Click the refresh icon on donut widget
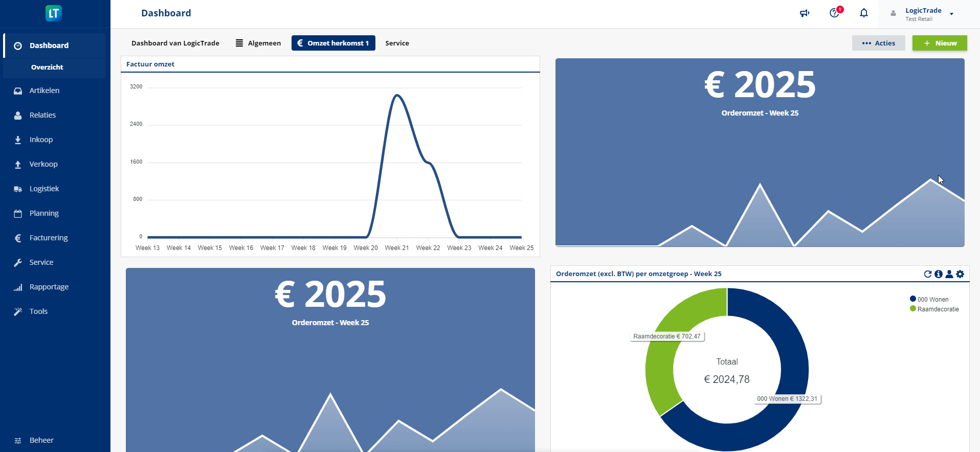This screenshot has width=980, height=452. [927, 274]
